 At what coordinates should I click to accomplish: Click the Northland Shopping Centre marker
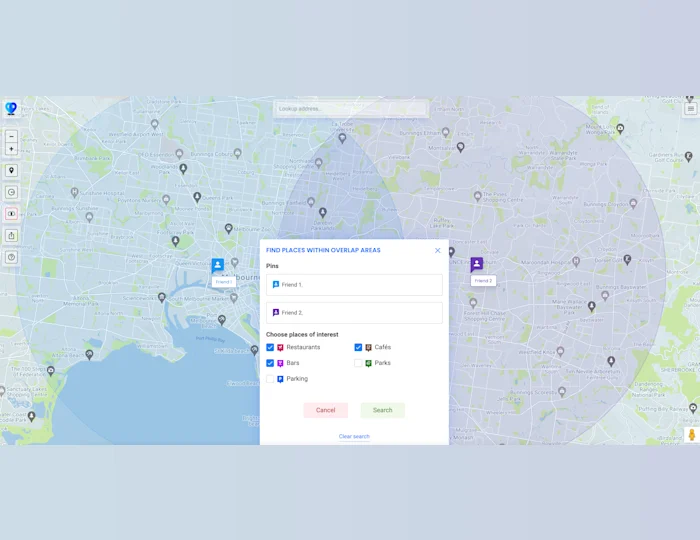(318, 163)
